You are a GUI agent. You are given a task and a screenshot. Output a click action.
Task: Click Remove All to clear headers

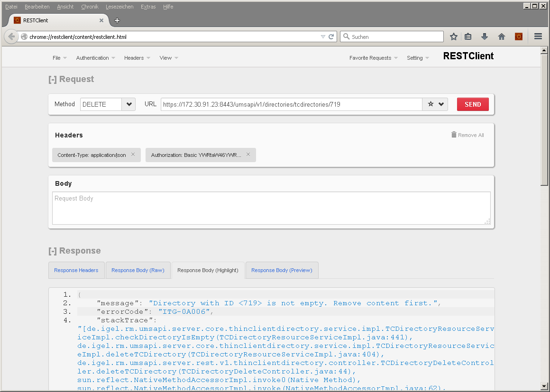[x=471, y=135]
